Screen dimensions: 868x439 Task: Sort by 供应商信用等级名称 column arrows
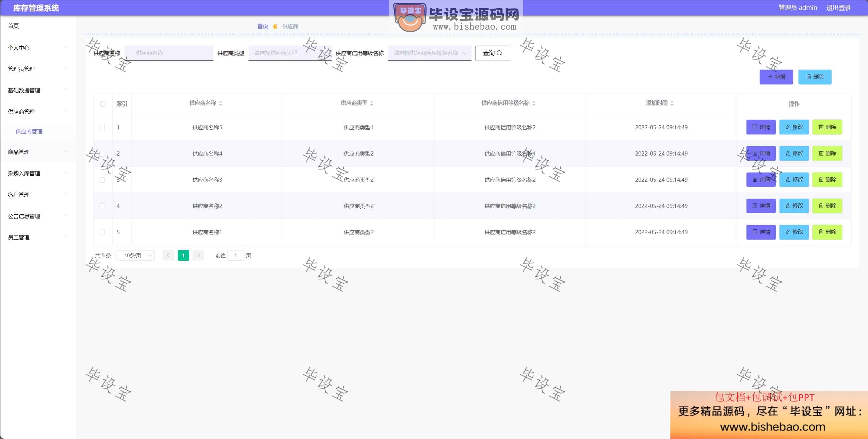click(x=534, y=103)
